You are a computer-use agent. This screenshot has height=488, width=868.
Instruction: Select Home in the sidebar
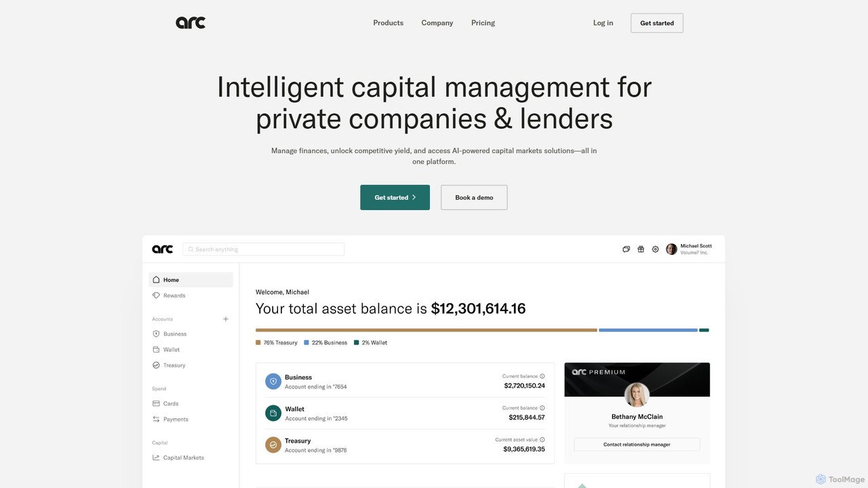click(x=191, y=280)
